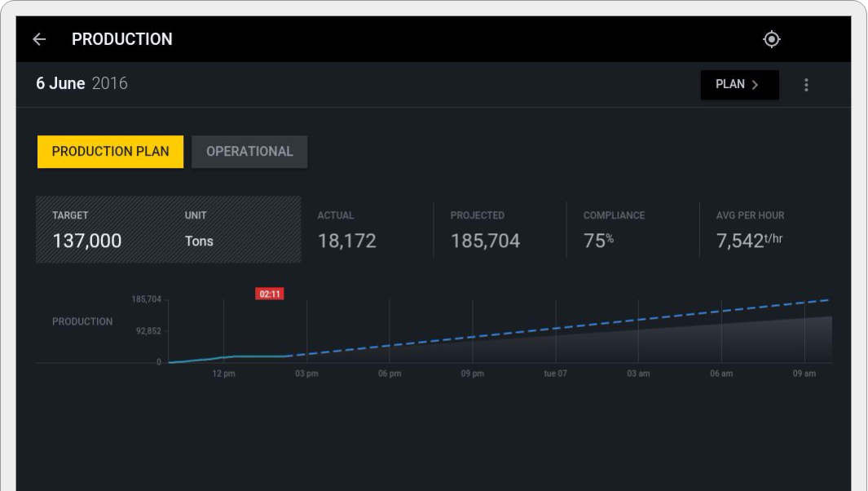Click the PRODUCTION label beside the chart
This screenshot has height=491, width=868.
pos(82,321)
